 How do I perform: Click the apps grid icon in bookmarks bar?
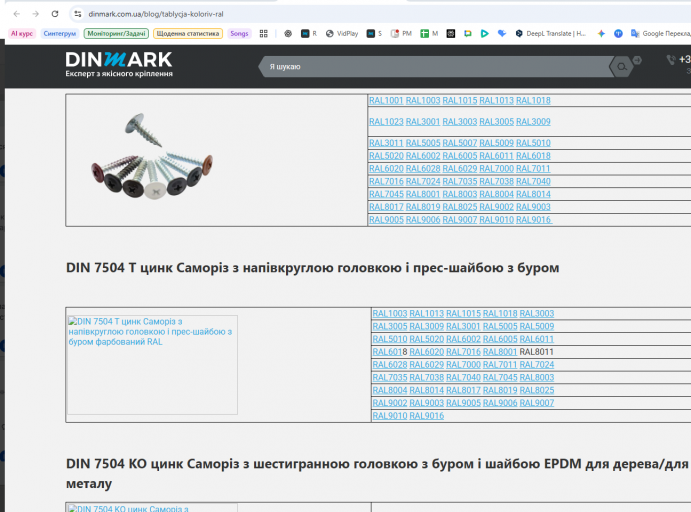coord(264,33)
